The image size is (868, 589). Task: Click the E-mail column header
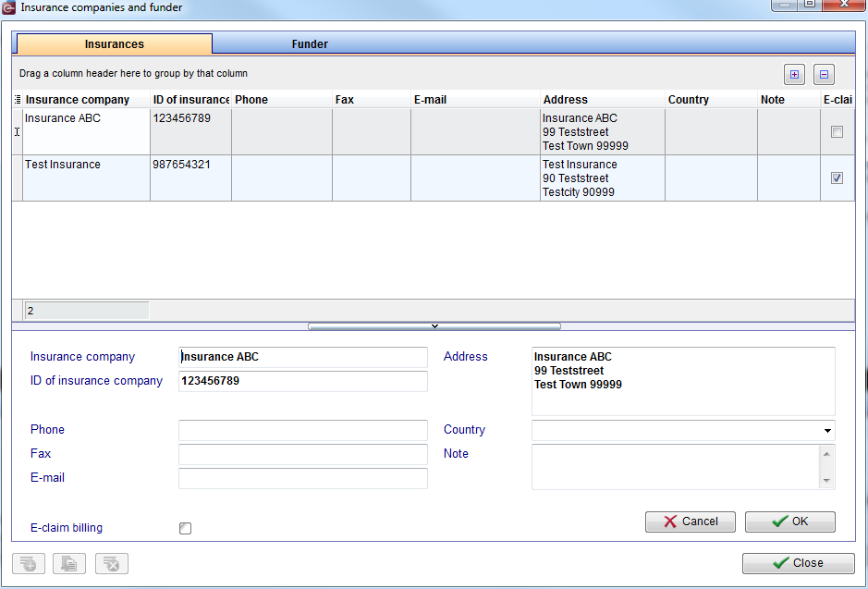click(475, 100)
